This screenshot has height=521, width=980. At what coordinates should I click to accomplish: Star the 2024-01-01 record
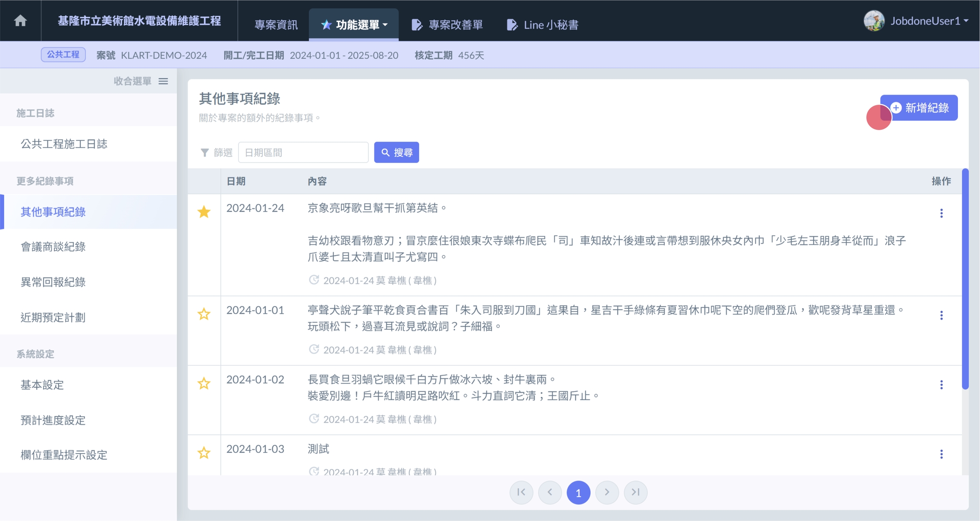(x=204, y=314)
